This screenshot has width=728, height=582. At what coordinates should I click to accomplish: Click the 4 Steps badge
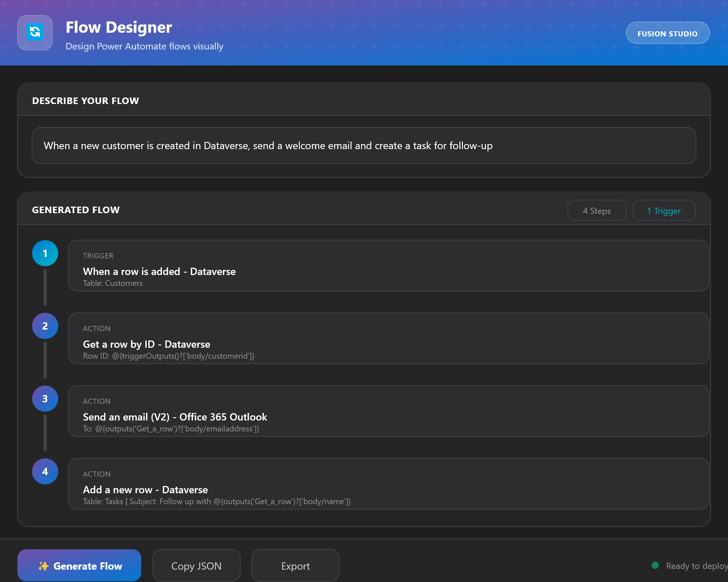[597, 210]
